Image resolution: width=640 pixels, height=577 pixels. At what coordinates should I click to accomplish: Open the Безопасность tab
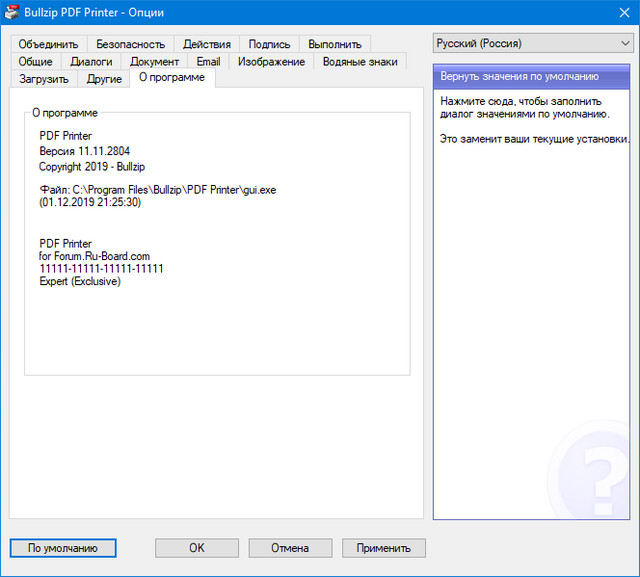coord(130,44)
